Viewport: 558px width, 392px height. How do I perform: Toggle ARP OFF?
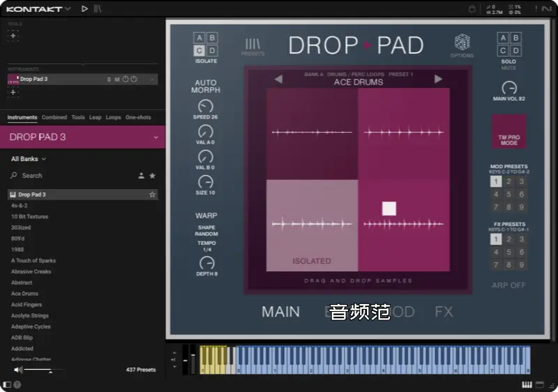pyautogui.click(x=509, y=285)
